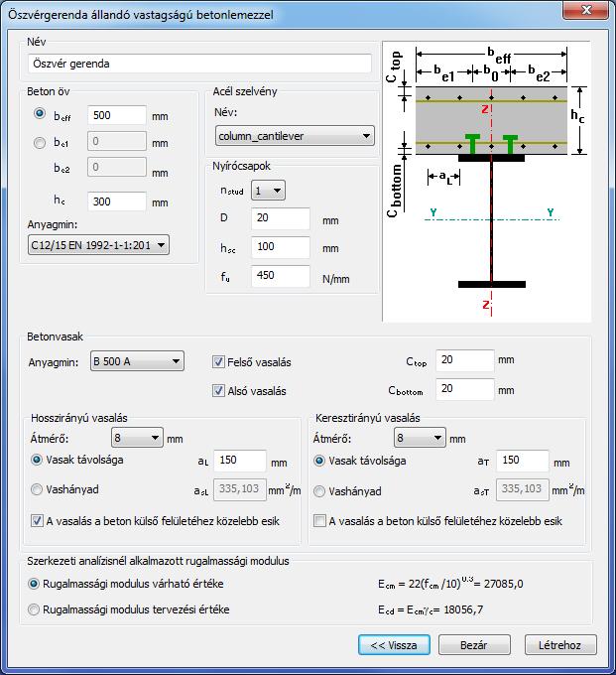Open Hosszirányú Átmérő diameter dropdown
This screenshot has height=675, width=616.
coord(137,438)
